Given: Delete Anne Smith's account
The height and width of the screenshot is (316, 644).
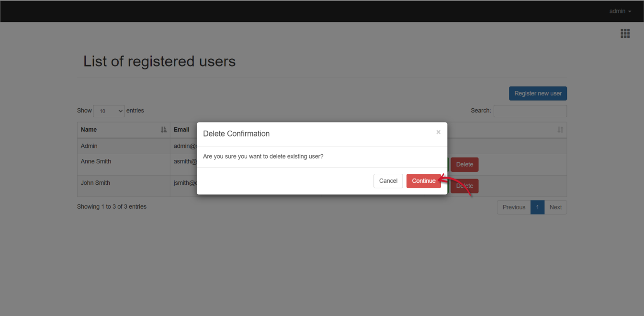Looking at the screenshot, I should point(464,164).
